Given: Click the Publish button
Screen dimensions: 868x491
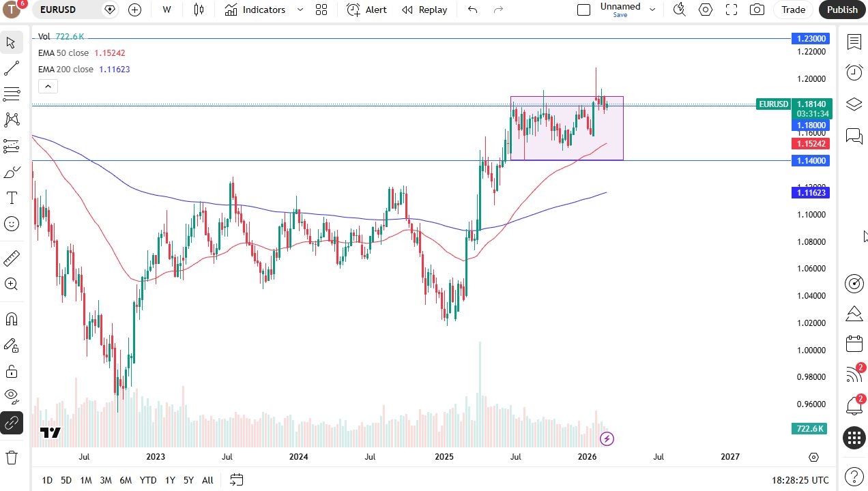Looking at the screenshot, I should click(x=842, y=10).
